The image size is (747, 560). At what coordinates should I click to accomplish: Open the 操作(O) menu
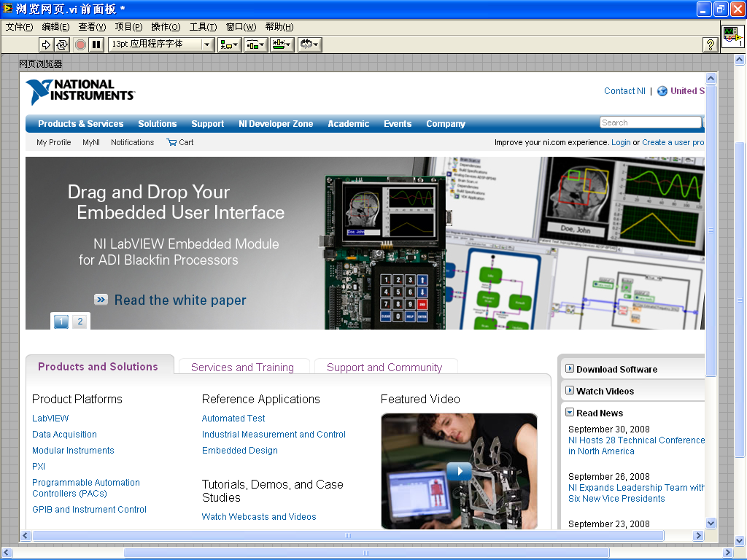(x=166, y=27)
